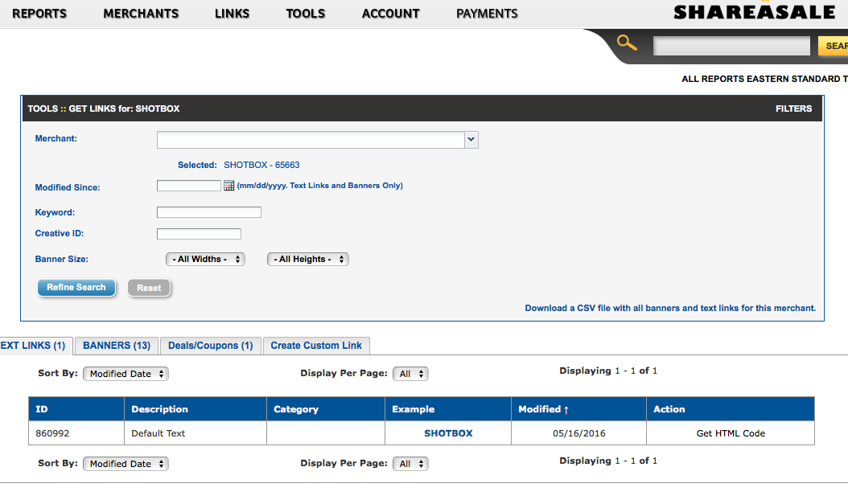Open the Reports menu

39,14
